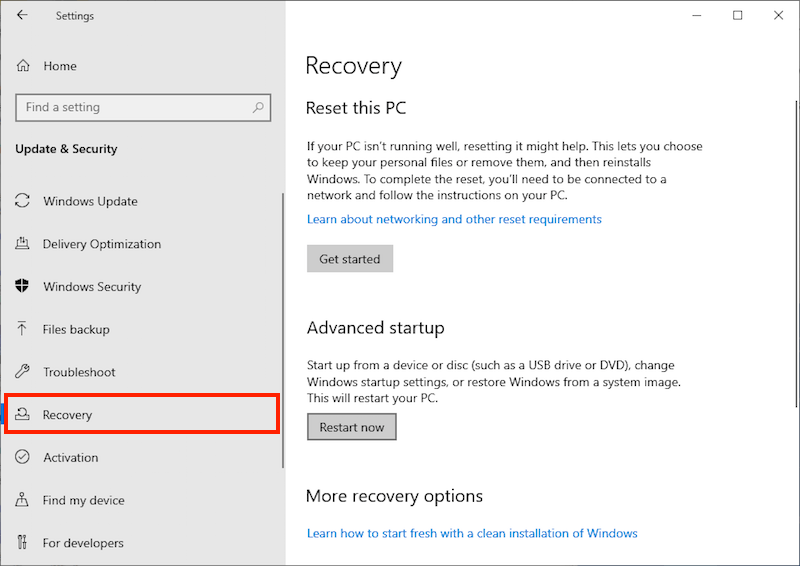Click the Files backup arrow icon
This screenshot has height=566, width=800.
[23, 329]
